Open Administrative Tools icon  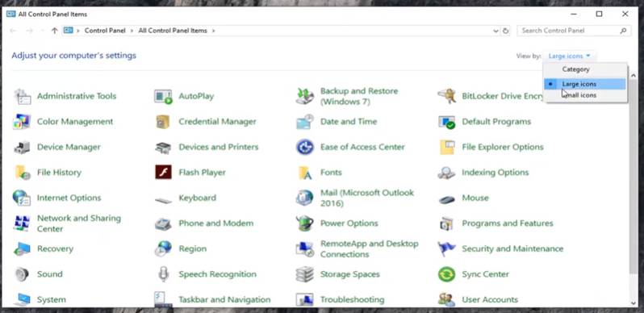click(x=22, y=97)
